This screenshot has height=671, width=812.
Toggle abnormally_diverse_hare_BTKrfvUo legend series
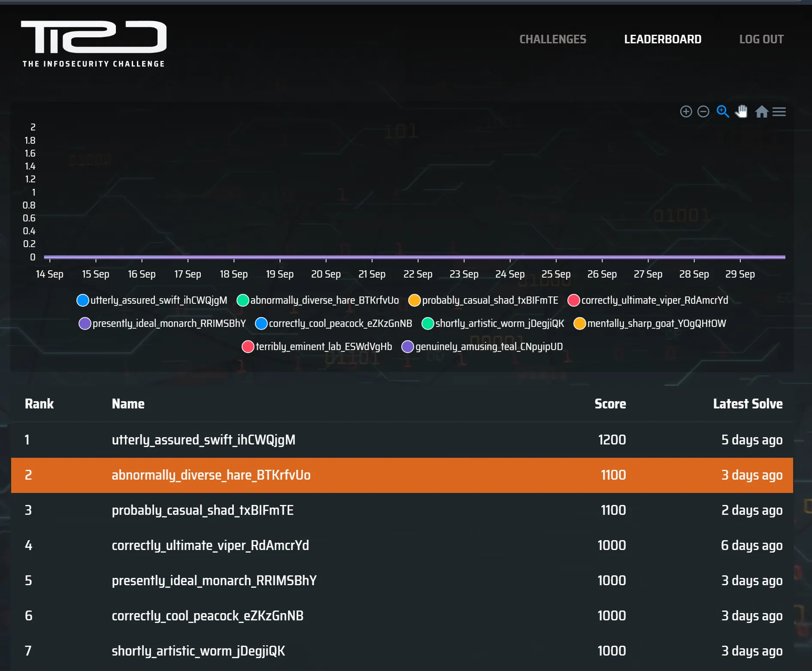pos(318,300)
